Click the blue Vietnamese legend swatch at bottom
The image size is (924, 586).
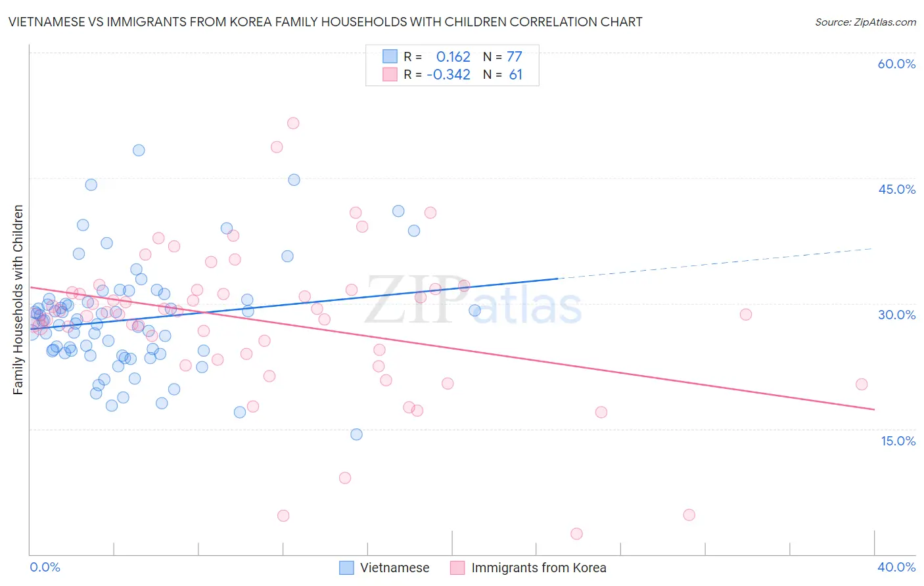(x=347, y=568)
